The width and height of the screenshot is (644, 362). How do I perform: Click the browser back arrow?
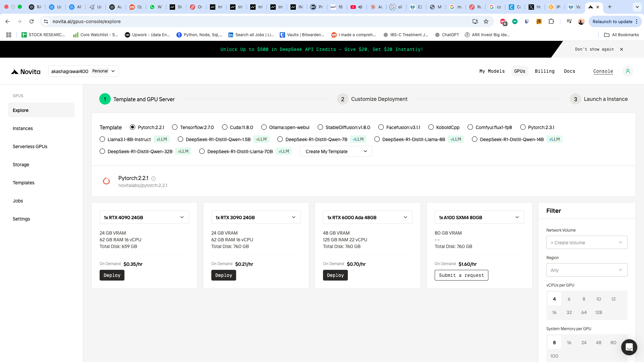[x=7, y=21]
